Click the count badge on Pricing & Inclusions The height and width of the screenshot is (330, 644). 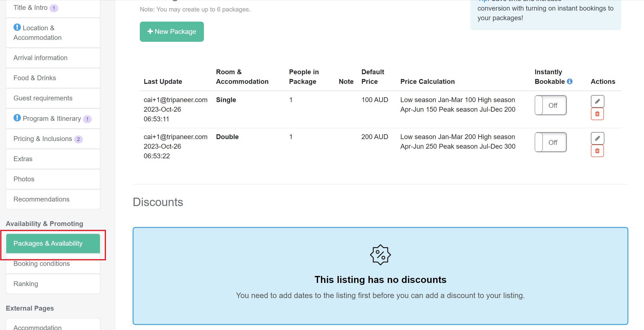click(x=79, y=139)
